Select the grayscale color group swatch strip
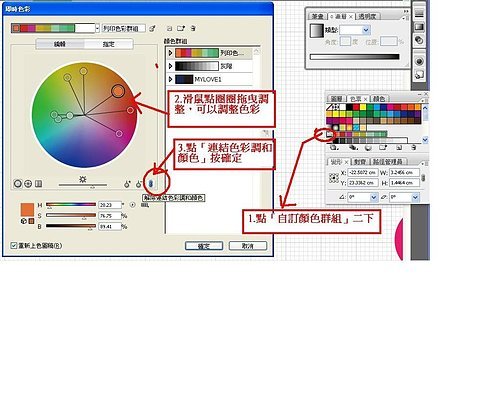Screen dimensions: 500x400 click(197, 66)
